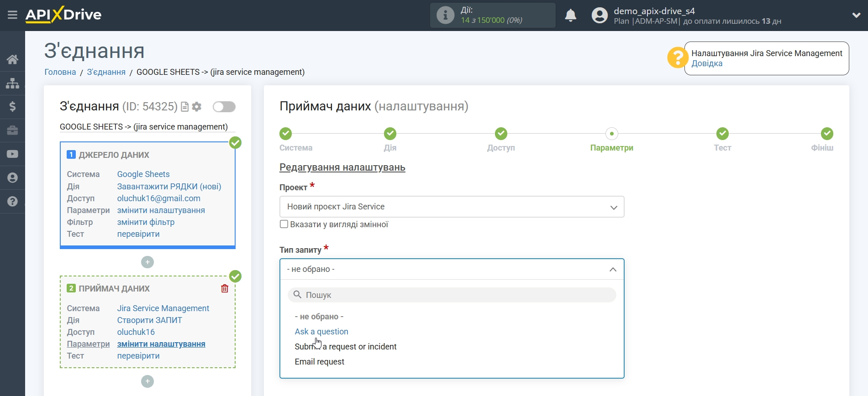This screenshot has height=396, width=868.
Task: Click the З'єднання breadcrumb link
Action: [x=106, y=72]
